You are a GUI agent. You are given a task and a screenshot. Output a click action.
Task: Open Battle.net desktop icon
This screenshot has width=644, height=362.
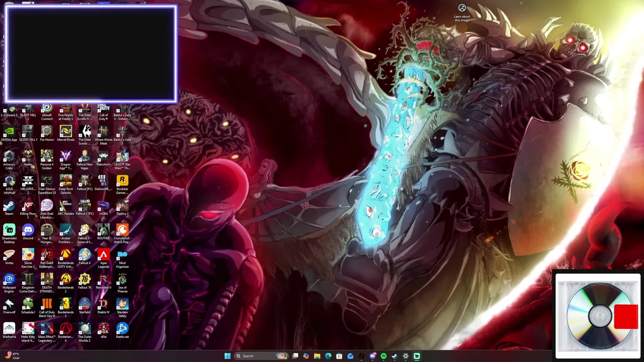122,331
